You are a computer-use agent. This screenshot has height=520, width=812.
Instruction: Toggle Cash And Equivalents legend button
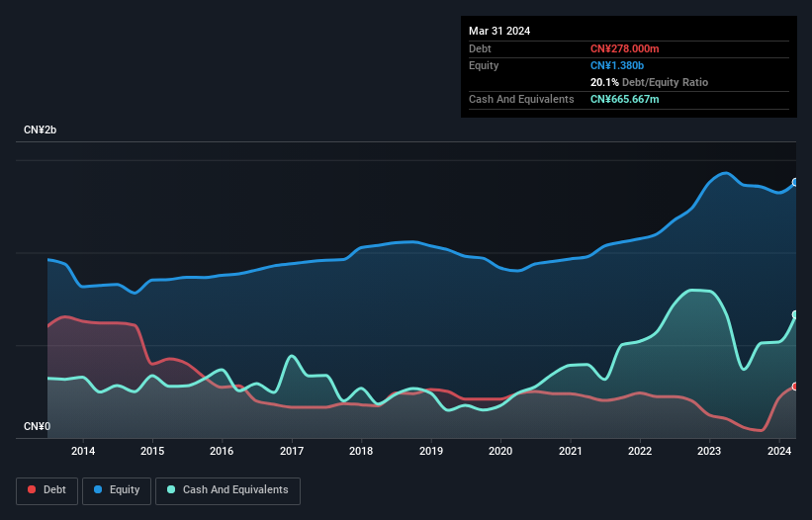coord(227,490)
